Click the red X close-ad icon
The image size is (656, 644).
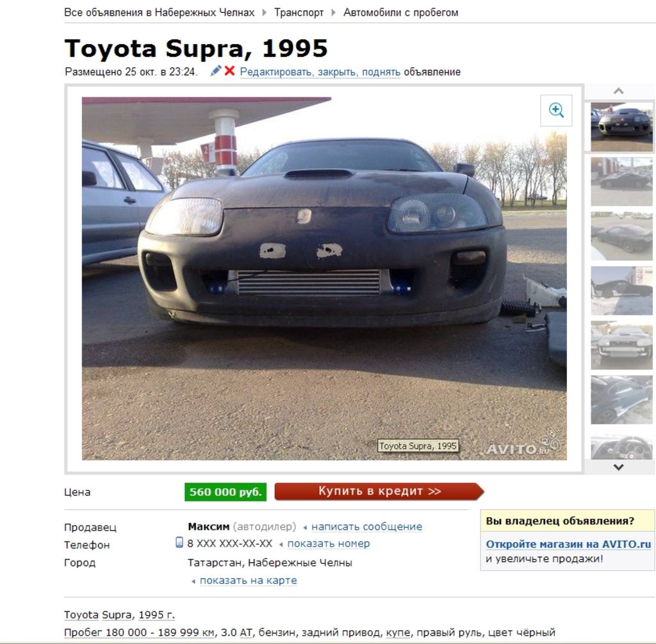click(229, 70)
